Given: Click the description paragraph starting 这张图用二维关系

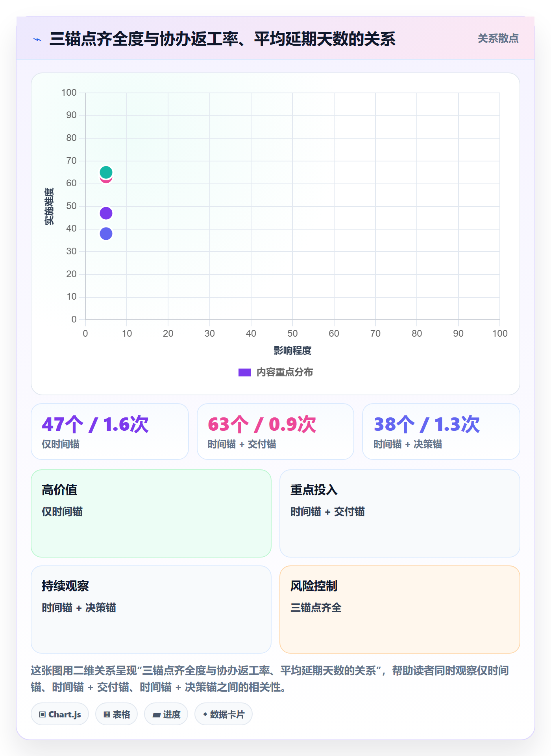Looking at the screenshot, I should pos(270,678).
